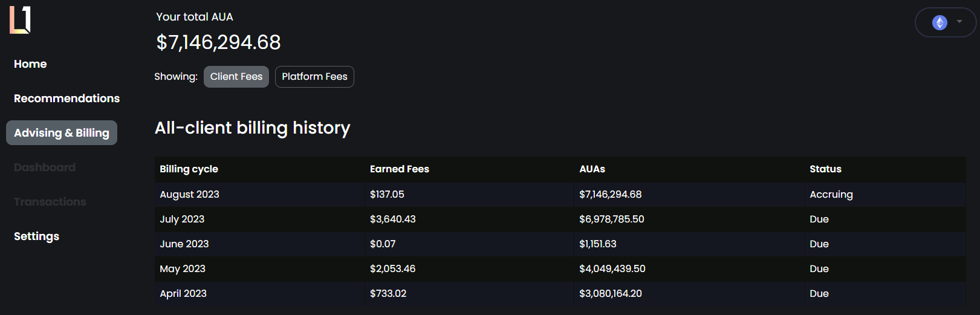Click the Billing cycle column header
Viewport: 980px width, 315px height.
[x=189, y=169]
